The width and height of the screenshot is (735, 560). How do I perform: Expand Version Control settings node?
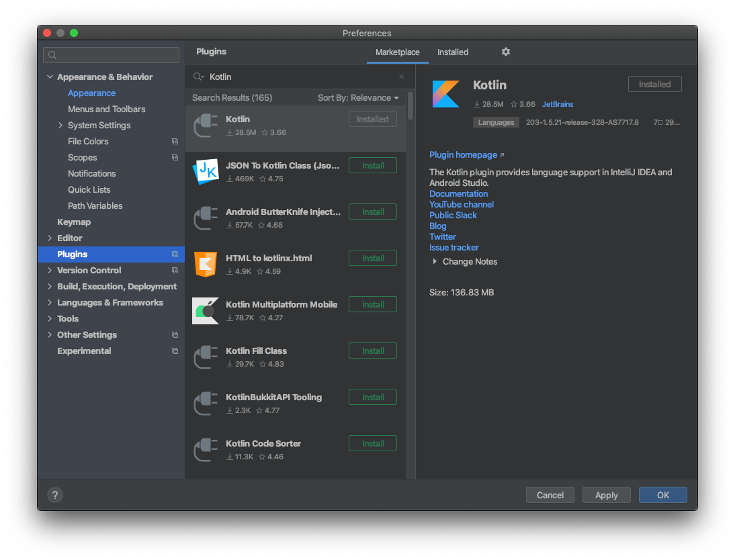[50, 271]
